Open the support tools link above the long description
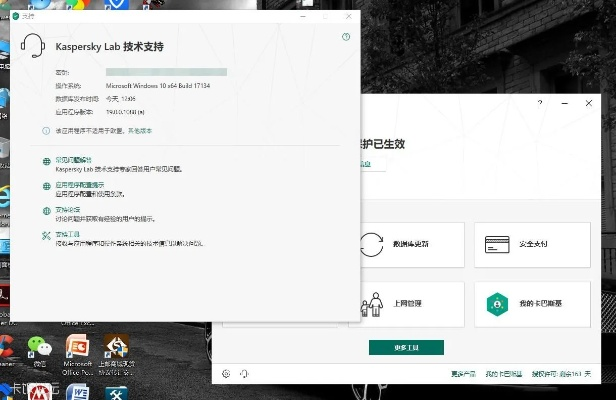616x400 pixels. (x=68, y=234)
